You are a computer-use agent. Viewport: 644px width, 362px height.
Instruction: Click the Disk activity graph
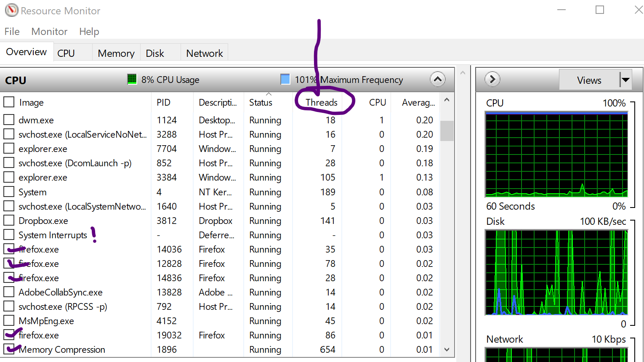(556, 272)
